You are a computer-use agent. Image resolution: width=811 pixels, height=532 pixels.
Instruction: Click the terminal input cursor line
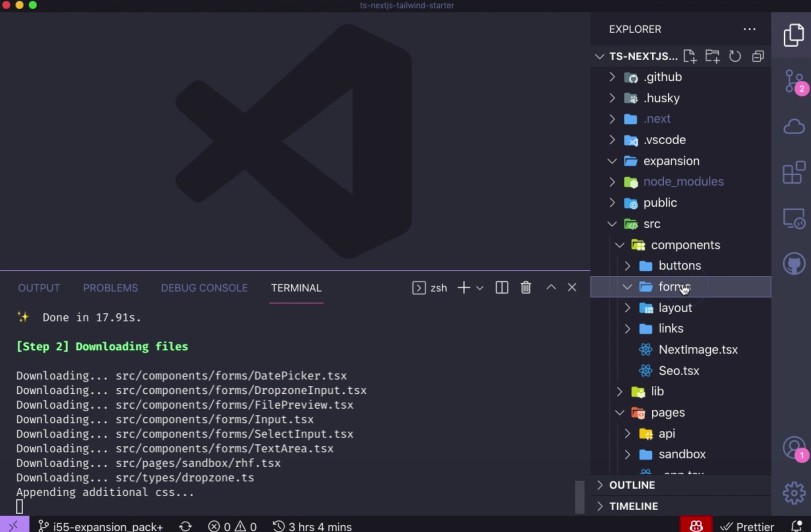coord(20,507)
